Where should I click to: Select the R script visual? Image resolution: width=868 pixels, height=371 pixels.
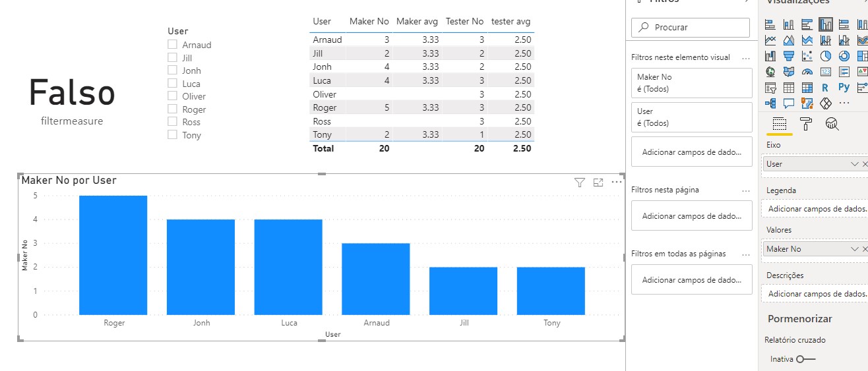825,88
